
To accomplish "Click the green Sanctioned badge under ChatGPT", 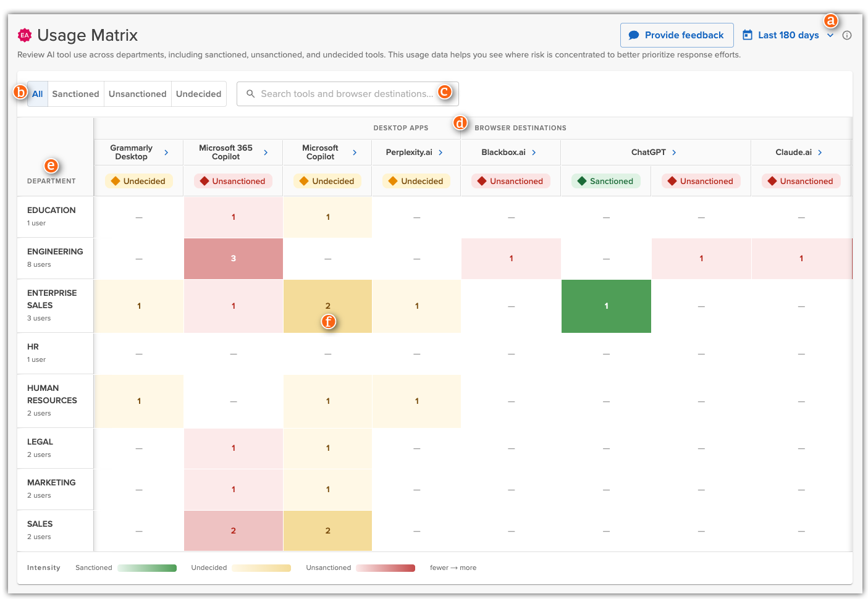I will click(x=606, y=181).
